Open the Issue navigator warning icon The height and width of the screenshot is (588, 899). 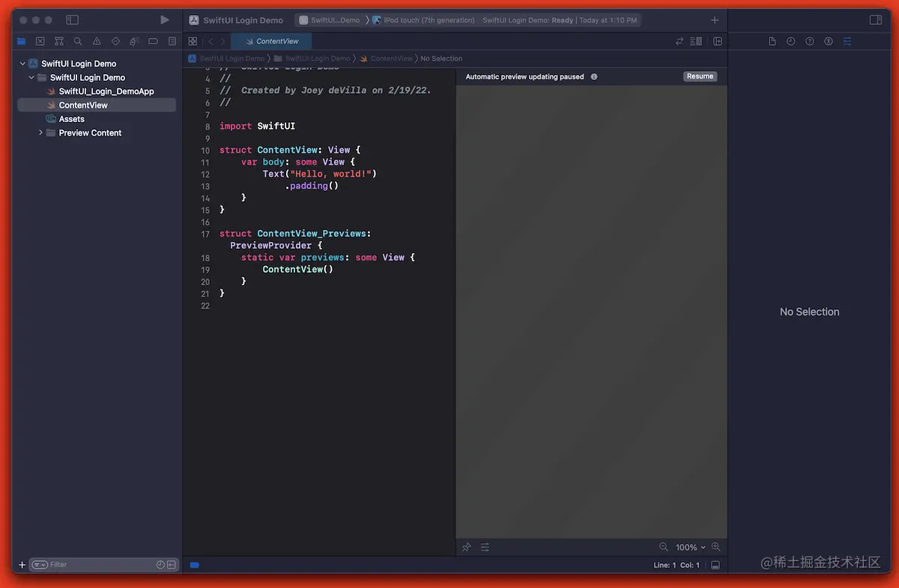tap(97, 41)
